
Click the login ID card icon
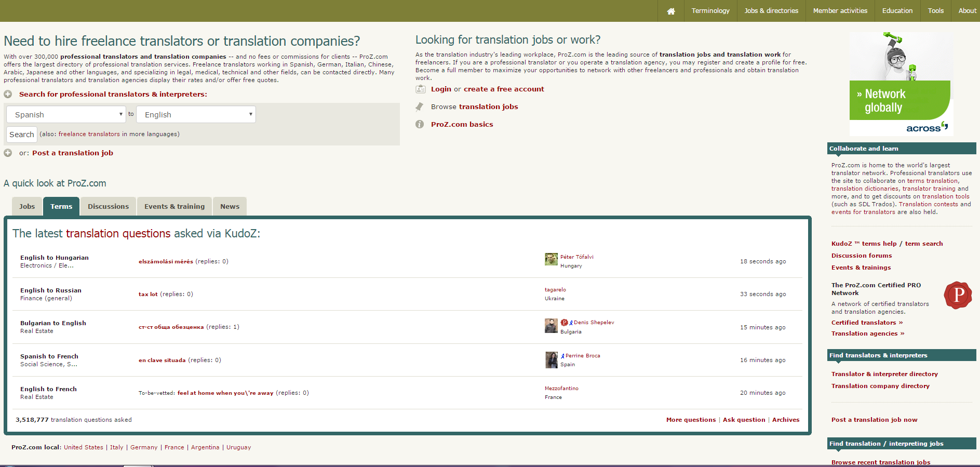[x=421, y=89]
